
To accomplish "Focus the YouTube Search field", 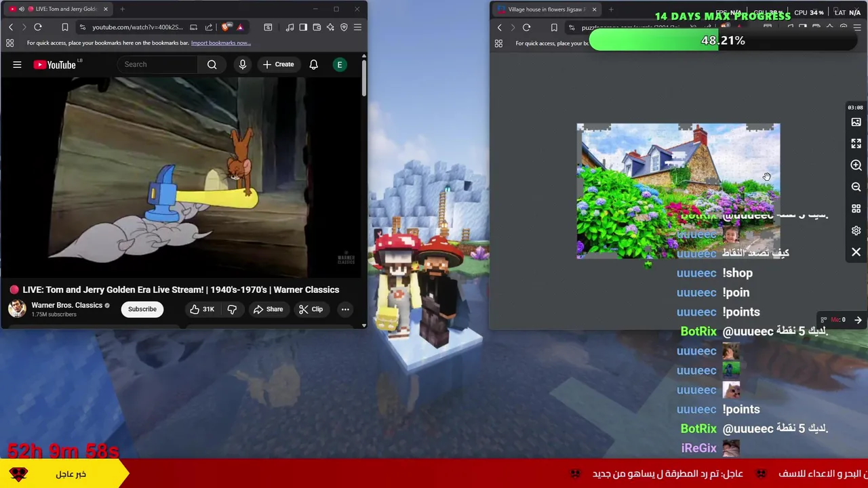I will tap(157, 64).
